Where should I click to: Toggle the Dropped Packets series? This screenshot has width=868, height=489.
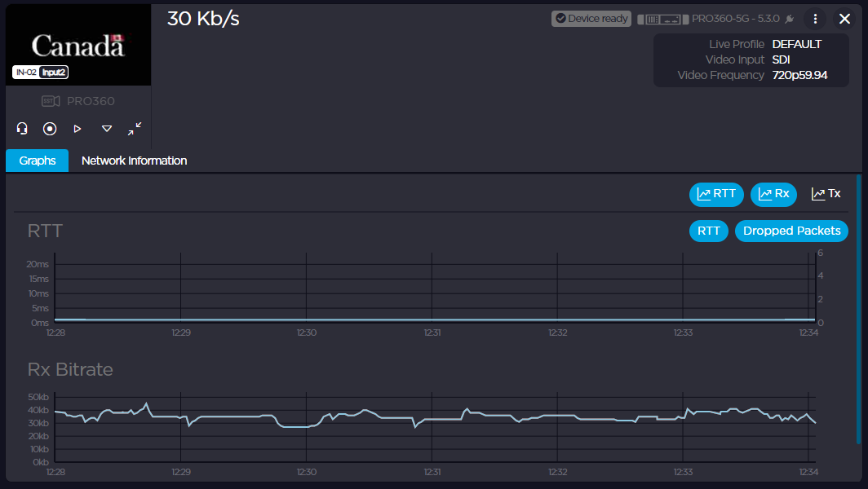point(791,231)
